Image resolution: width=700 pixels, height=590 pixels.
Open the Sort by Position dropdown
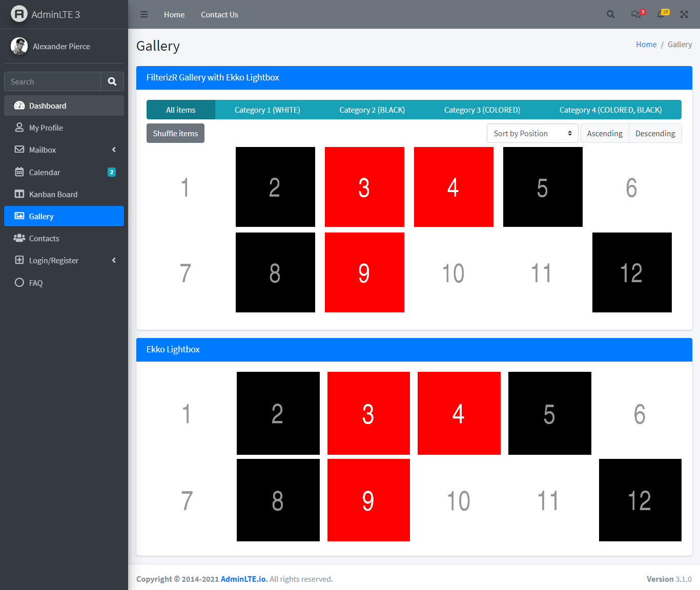(532, 133)
